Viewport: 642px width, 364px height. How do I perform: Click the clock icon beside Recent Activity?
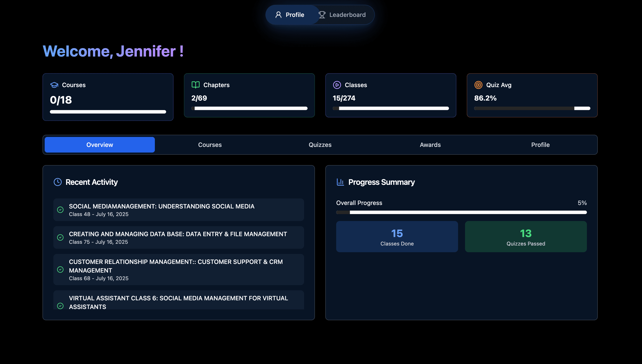point(57,182)
